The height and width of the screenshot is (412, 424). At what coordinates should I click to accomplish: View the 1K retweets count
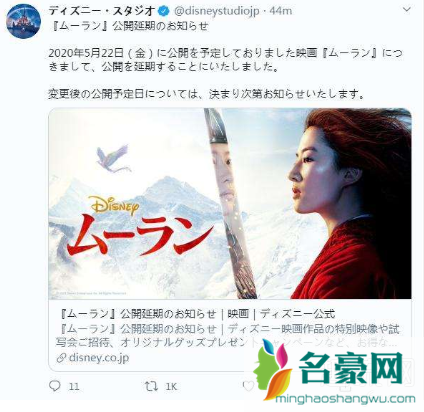tap(171, 386)
